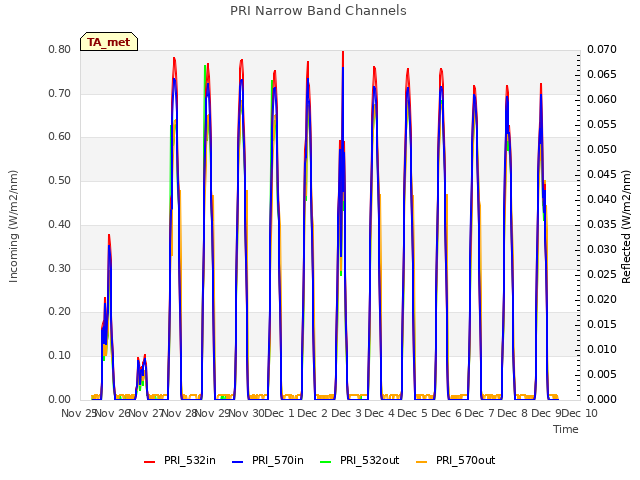Click the 0.030 right axis tick label
The height and width of the screenshot is (480, 640).
(x=602, y=249)
